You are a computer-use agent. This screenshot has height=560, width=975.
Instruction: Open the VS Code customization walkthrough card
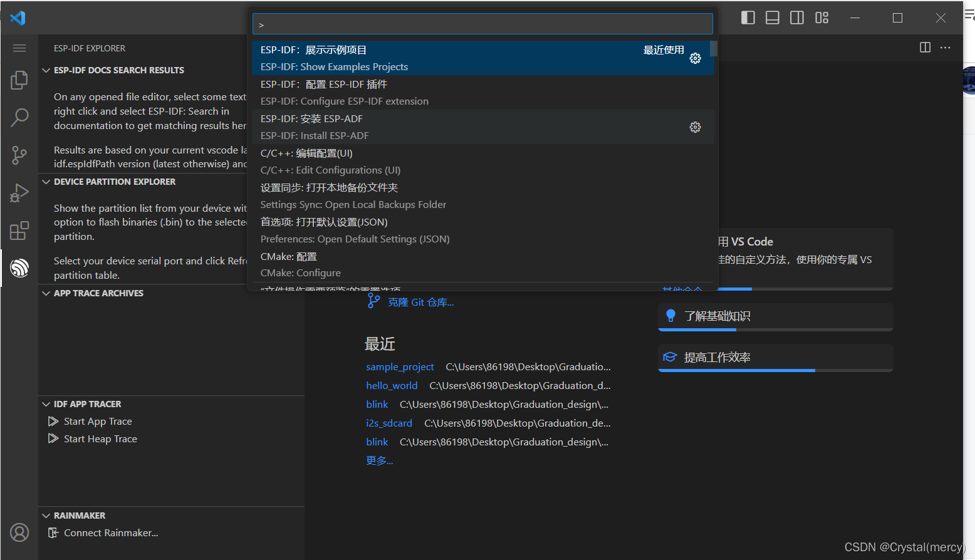805,259
